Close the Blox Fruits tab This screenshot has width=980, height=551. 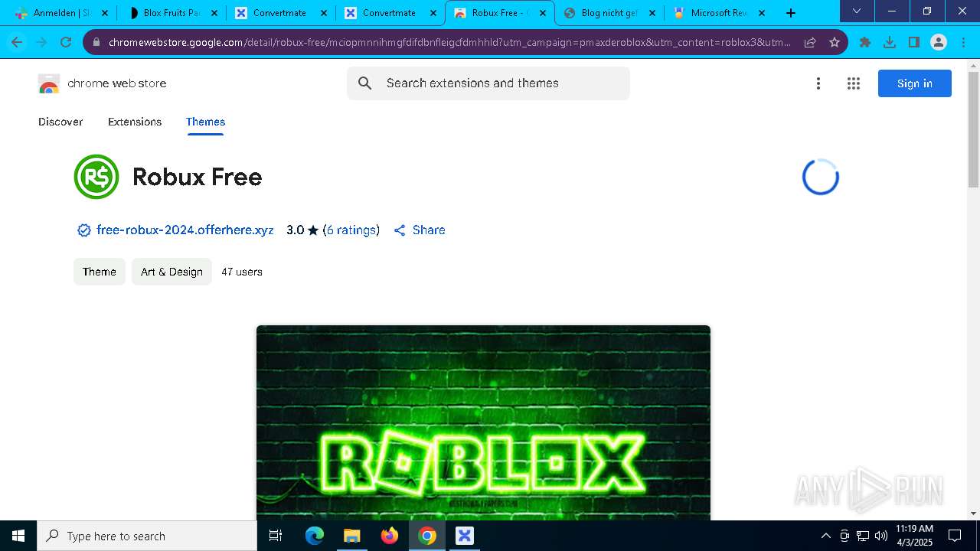(x=214, y=13)
